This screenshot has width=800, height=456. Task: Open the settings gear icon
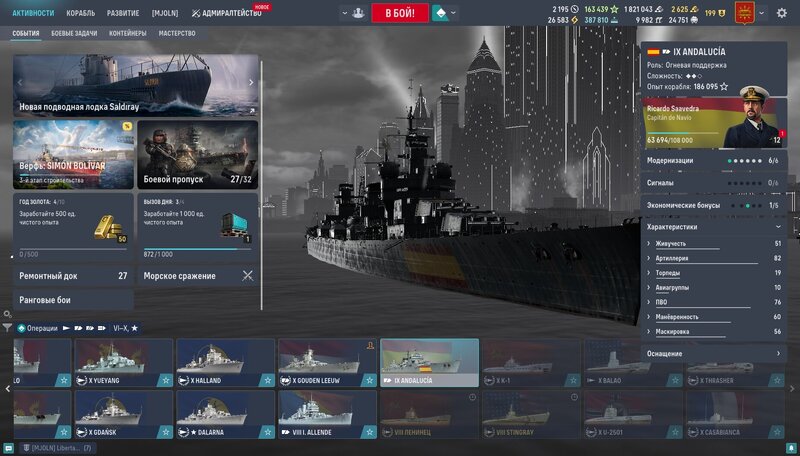pyautogui.click(x=782, y=13)
